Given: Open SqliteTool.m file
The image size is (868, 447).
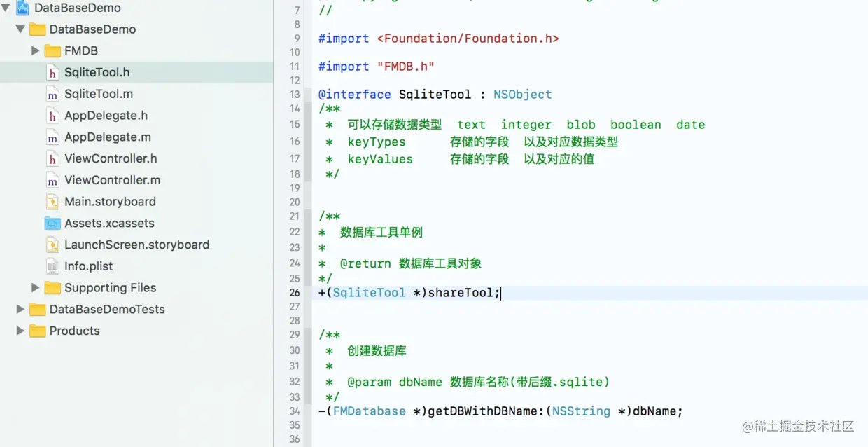Looking at the screenshot, I should click(99, 94).
